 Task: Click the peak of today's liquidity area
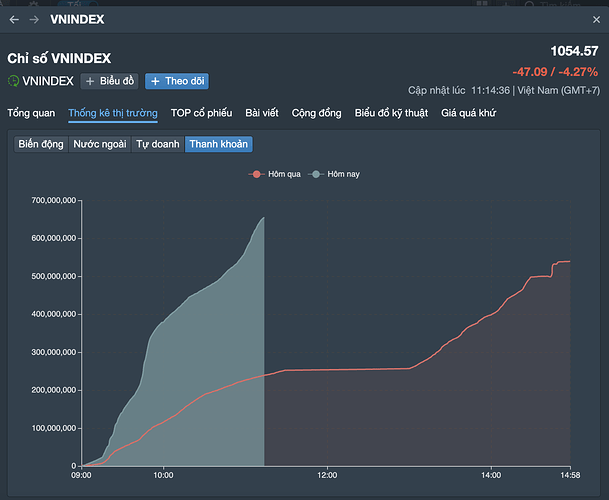(263, 218)
